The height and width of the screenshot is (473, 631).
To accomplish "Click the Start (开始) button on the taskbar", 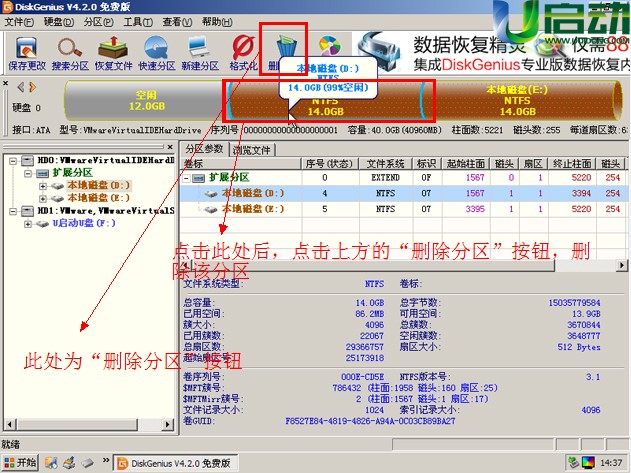I will (20, 463).
